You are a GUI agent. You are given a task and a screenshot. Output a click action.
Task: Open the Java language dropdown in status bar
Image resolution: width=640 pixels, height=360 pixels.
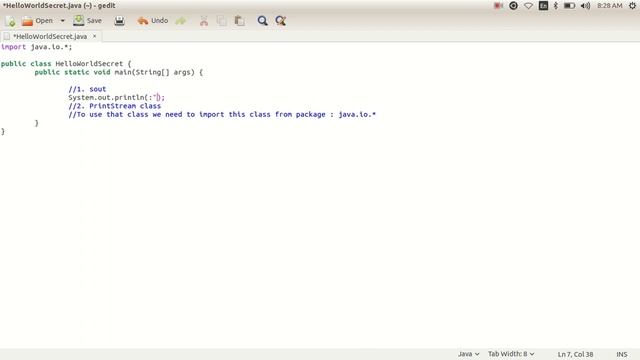pos(468,354)
